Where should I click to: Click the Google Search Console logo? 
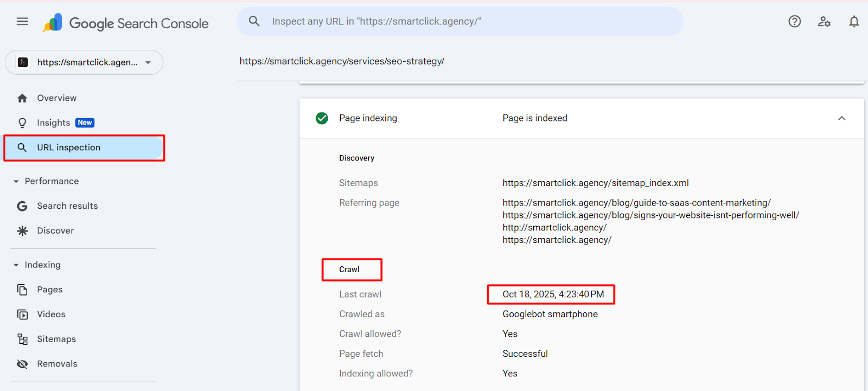[125, 23]
